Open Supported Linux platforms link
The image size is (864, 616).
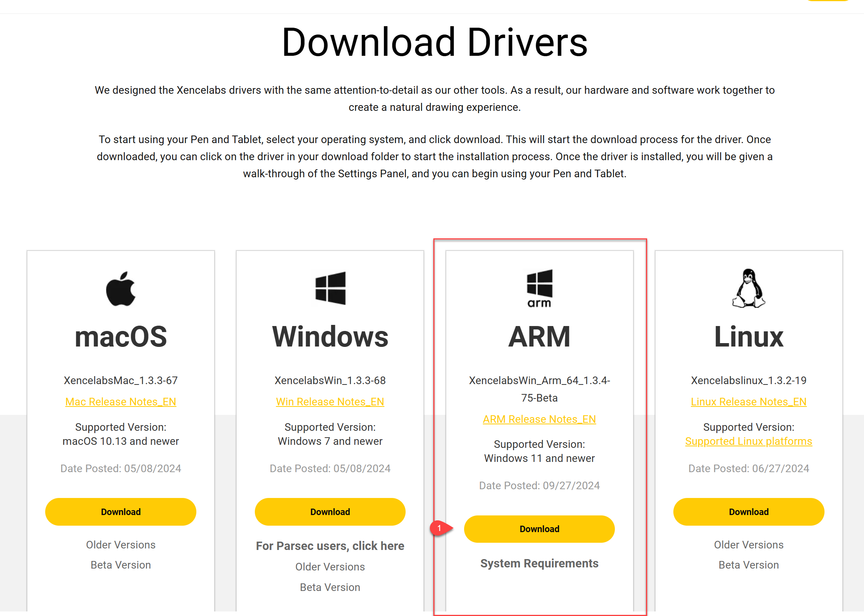(x=749, y=441)
